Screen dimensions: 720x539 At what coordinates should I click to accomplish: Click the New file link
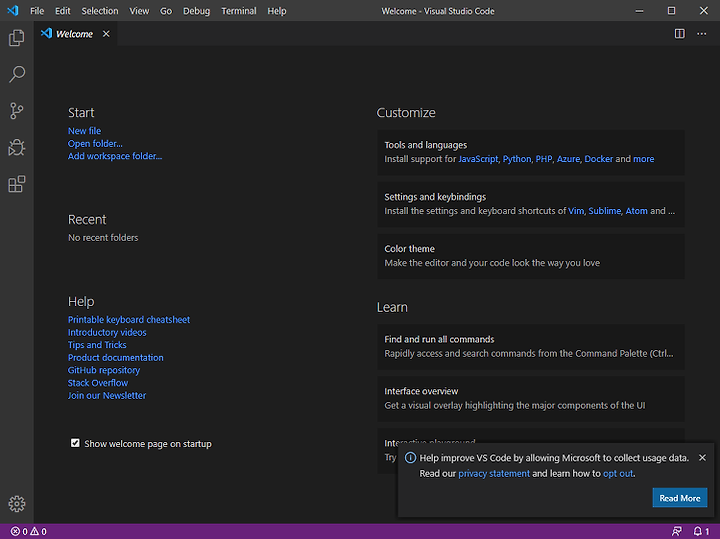pos(84,131)
